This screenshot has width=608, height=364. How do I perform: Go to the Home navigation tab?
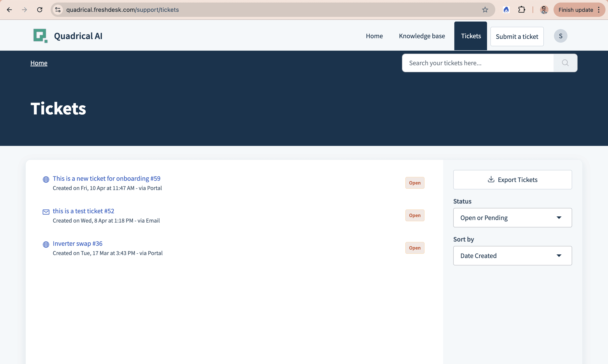[x=374, y=36]
